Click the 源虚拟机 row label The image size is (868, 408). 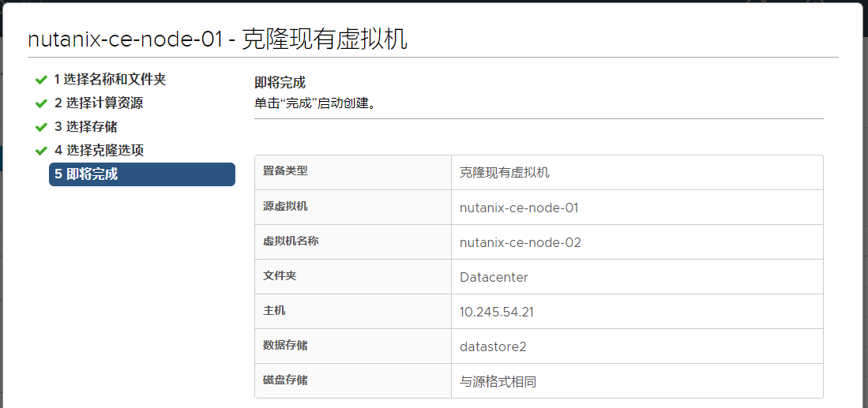click(x=285, y=206)
